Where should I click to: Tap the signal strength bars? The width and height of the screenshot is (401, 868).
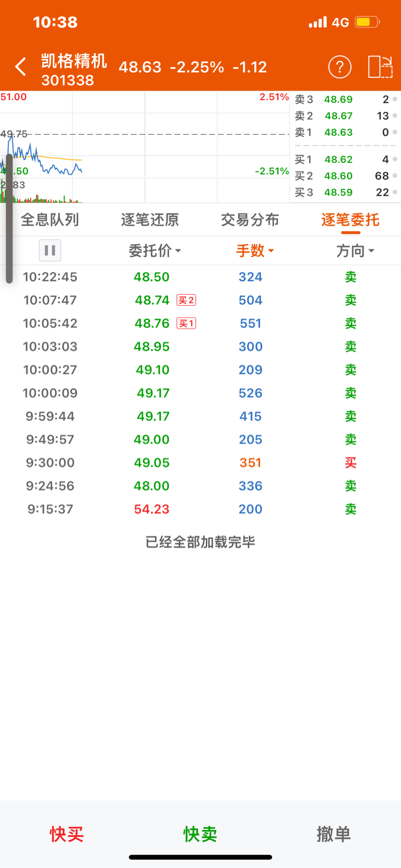click(x=317, y=22)
